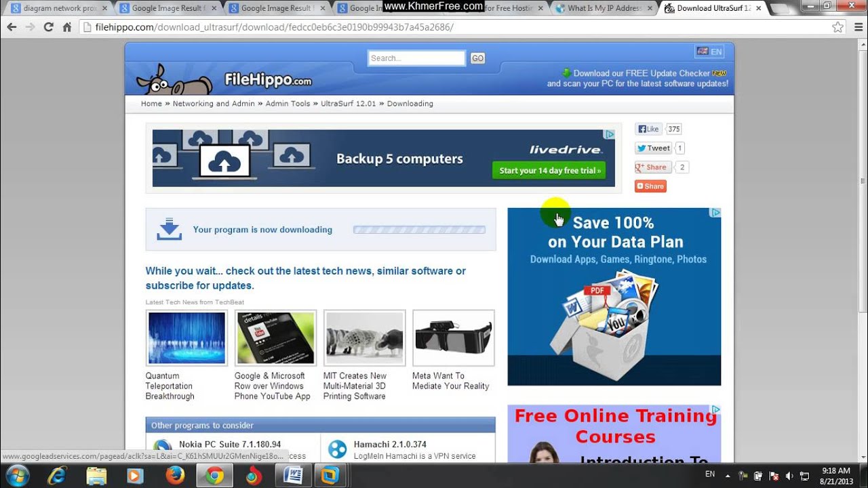Close the diagram network proxy tab
868x488 pixels.
pyautogui.click(x=104, y=8)
